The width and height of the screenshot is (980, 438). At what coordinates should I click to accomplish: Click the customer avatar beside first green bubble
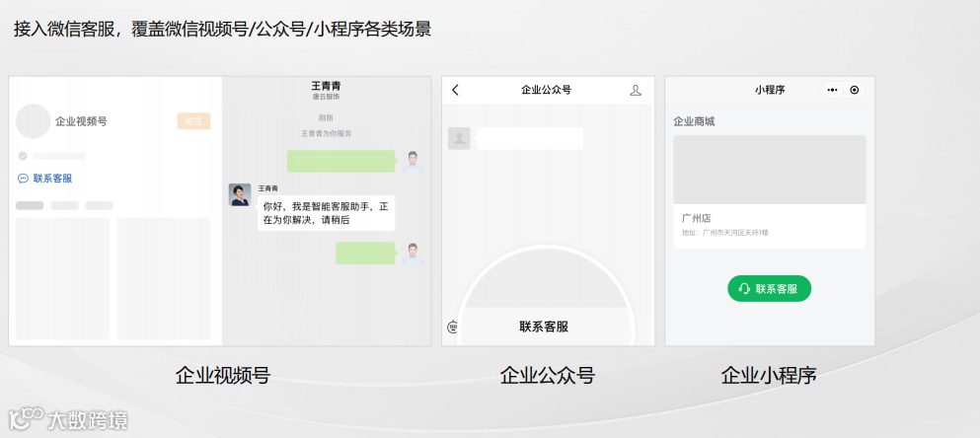coord(413,161)
